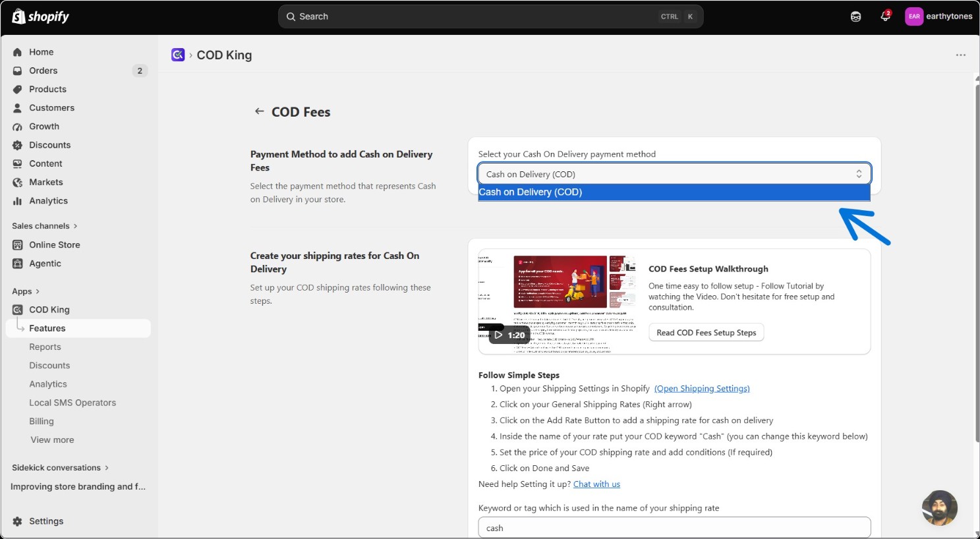
Task: Go back using the COD Fees arrow
Action: 260,111
